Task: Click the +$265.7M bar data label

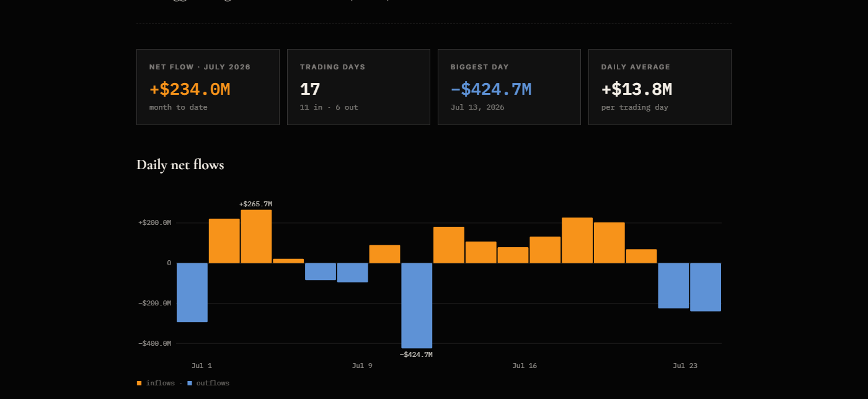Action: click(x=256, y=204)
